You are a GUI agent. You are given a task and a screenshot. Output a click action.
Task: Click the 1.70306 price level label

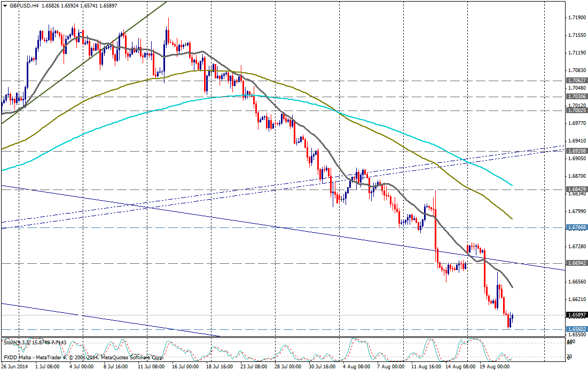pos(577,97)
